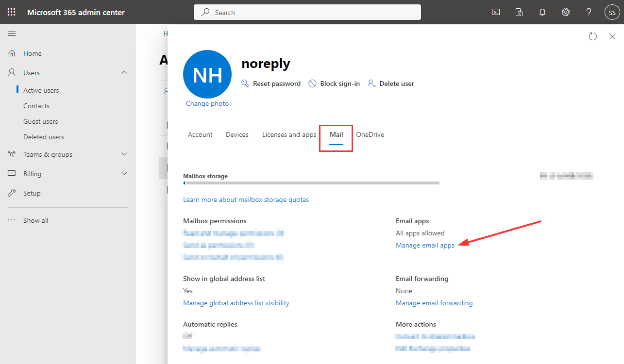The width and height of the screenshot is (624, 364).
Task: Click Delete user text
Action: [x=397, y=83]
